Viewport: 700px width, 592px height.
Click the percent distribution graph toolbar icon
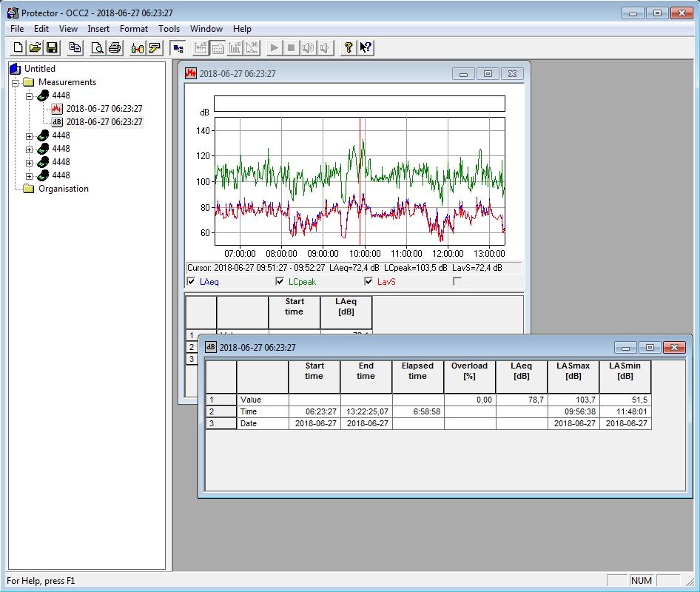pos(252,47)
